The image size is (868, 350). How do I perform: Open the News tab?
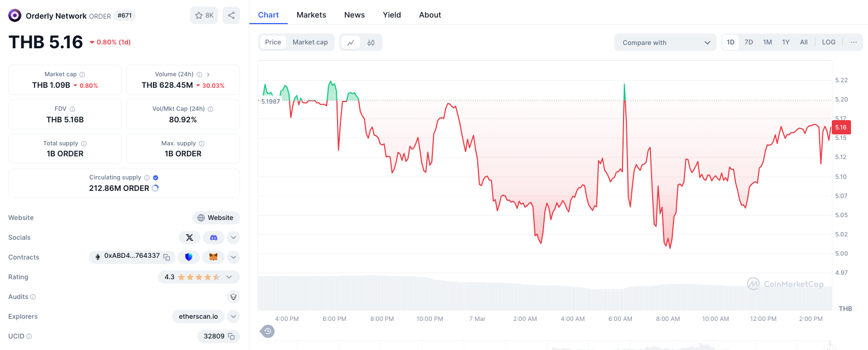(355, 15)
